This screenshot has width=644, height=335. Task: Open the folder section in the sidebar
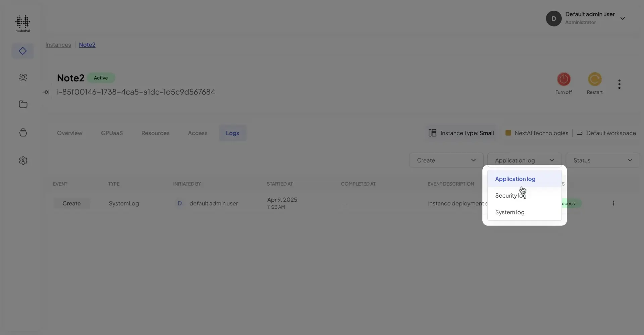23,104
